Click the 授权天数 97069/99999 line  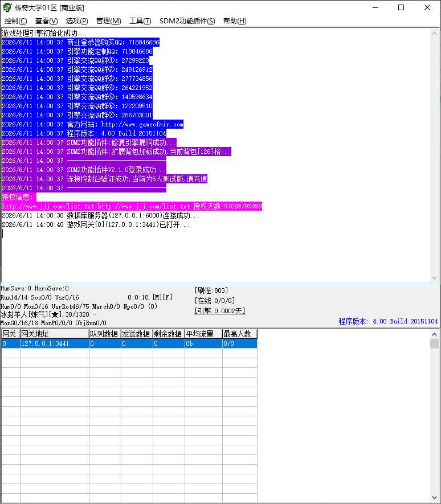point(132,206)
